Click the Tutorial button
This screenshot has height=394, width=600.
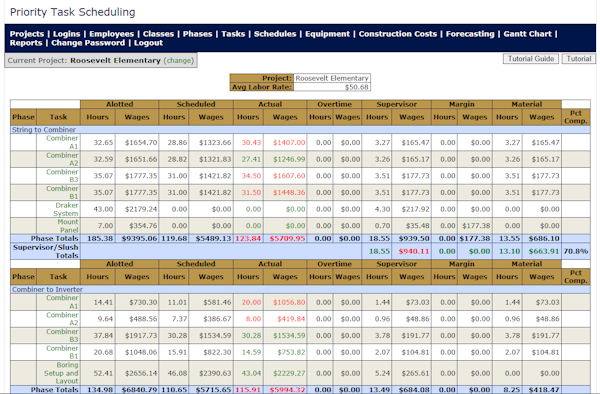pyautogui.click(x=579, y=59)
